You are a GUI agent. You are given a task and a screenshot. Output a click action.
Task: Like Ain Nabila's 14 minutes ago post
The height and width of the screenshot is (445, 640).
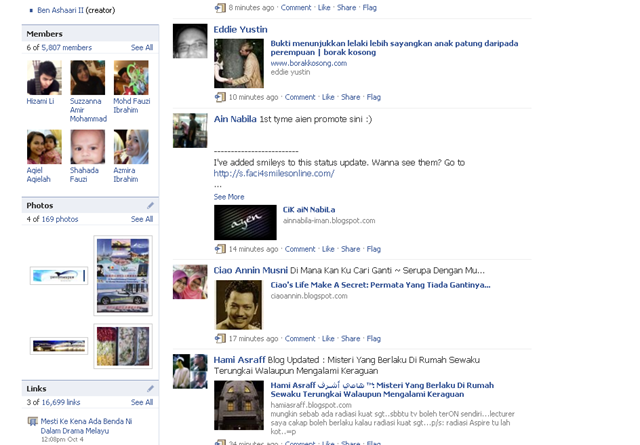[x=328, y=249]
